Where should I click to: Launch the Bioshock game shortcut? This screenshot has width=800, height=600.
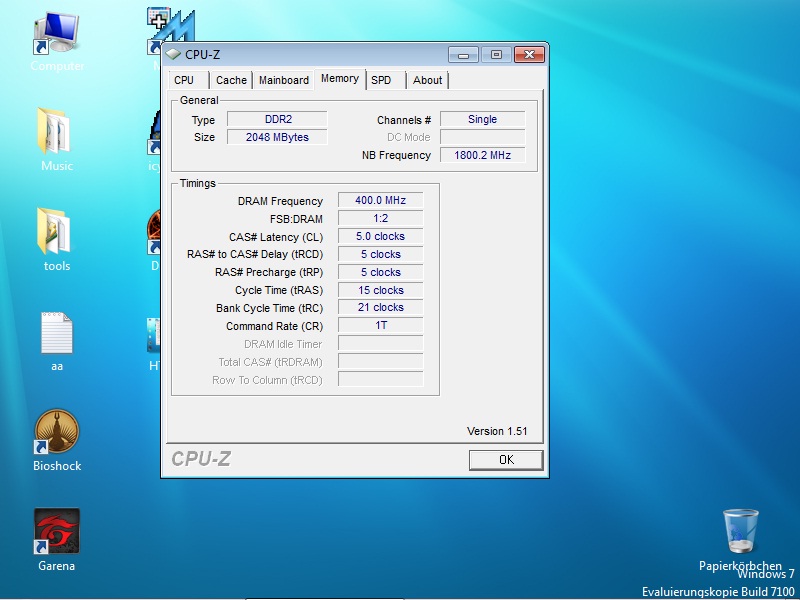click(x=57, y=440)
